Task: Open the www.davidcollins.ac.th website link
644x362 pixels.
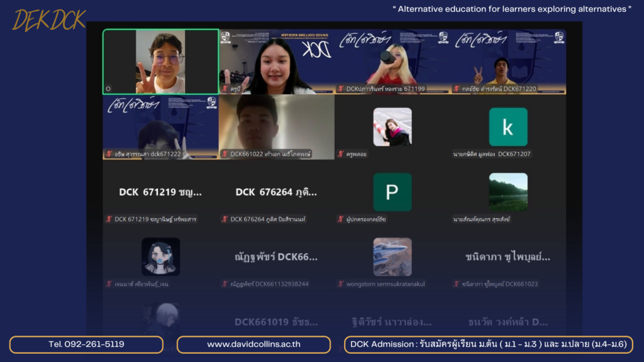Action: click(253, 344)
